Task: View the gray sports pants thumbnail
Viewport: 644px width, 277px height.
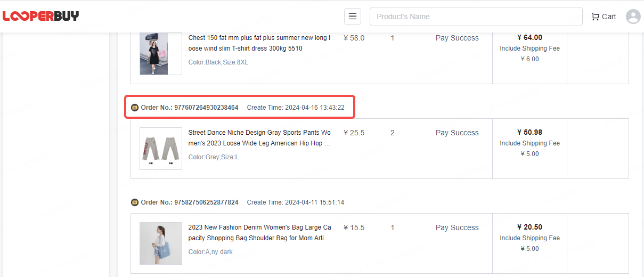Action: 160,149
